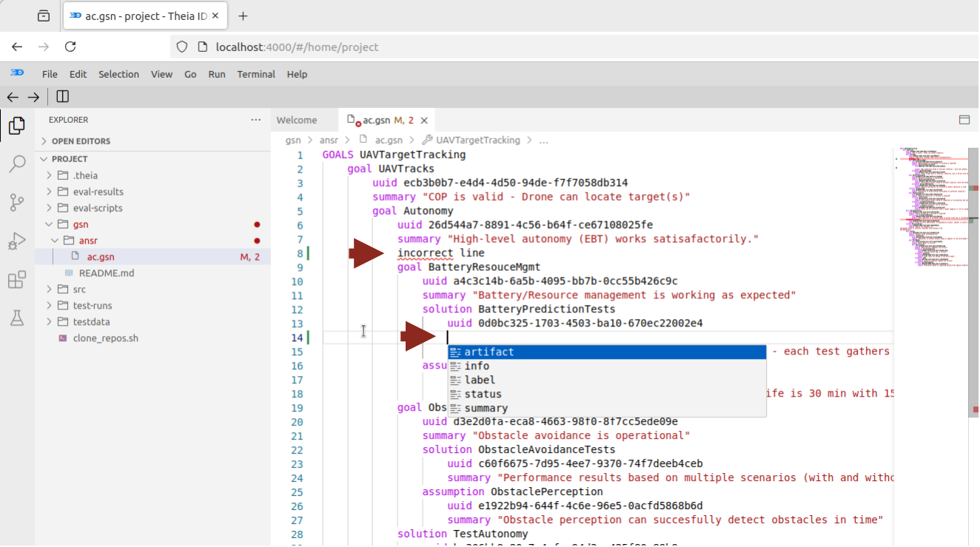Image resolution: width=980 pixels, height=547 pixels.
Task: Select 'info' autocomplete suggestion
Action: coord(607,366)
